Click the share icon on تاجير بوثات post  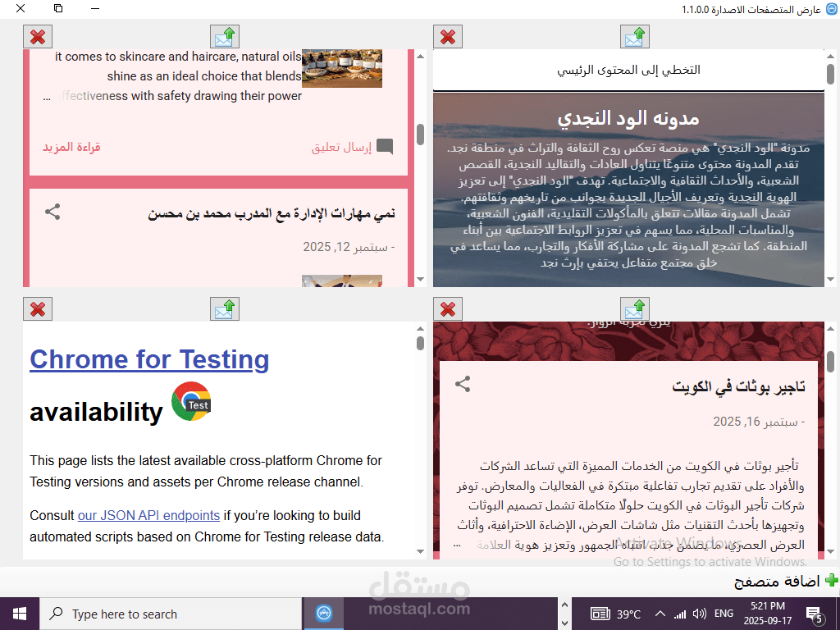[x=464, y=382]
